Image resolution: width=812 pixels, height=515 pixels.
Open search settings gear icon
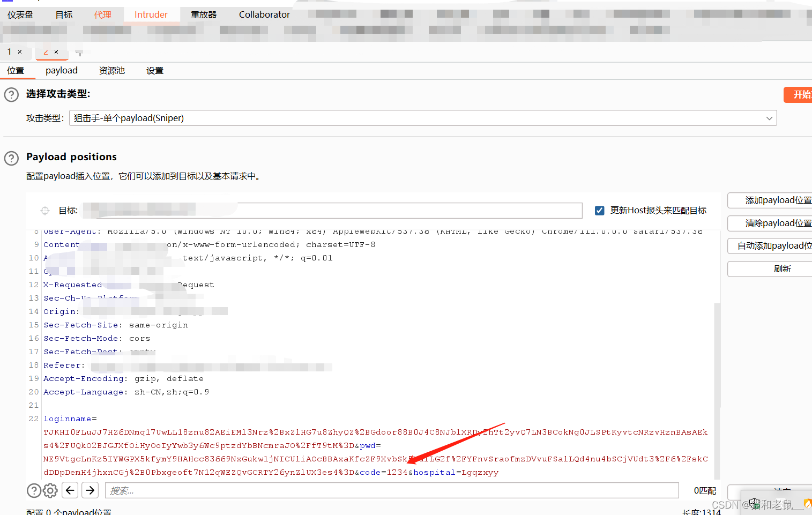coord(50,490)
